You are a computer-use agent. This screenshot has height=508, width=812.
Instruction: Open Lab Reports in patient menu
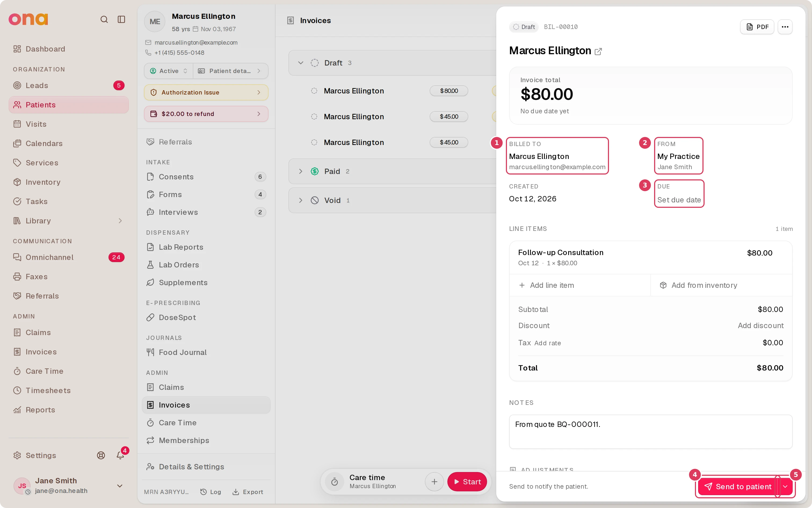(206, 247)
